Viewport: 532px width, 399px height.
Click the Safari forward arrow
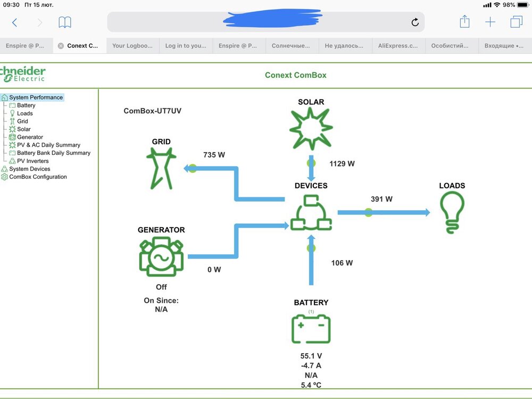(x=40, y=23)
